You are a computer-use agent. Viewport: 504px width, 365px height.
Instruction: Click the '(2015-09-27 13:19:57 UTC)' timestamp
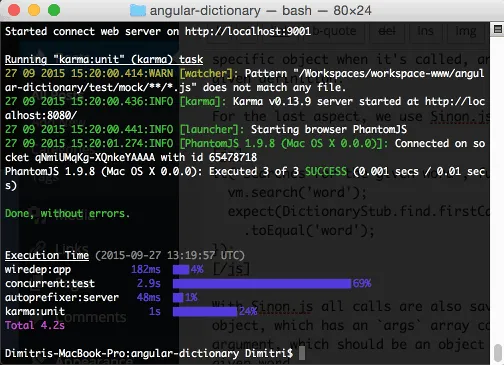coord(170,255)
